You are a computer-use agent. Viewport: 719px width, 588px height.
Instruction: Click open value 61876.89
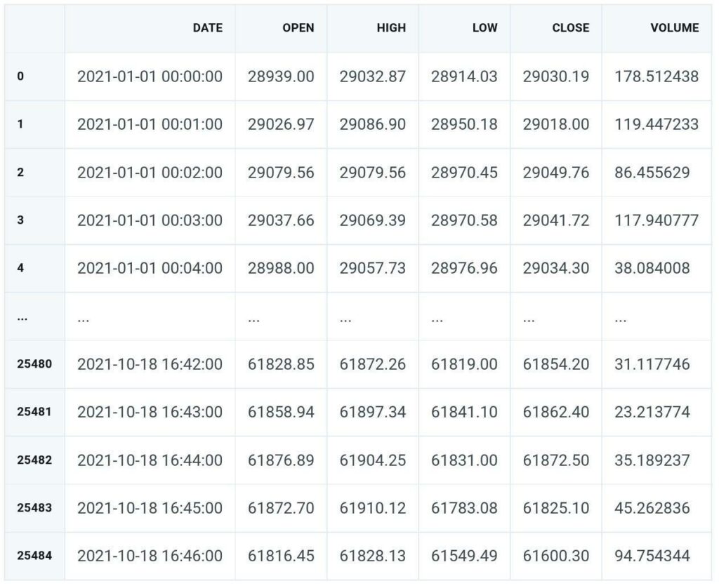[x=281, y=460]
